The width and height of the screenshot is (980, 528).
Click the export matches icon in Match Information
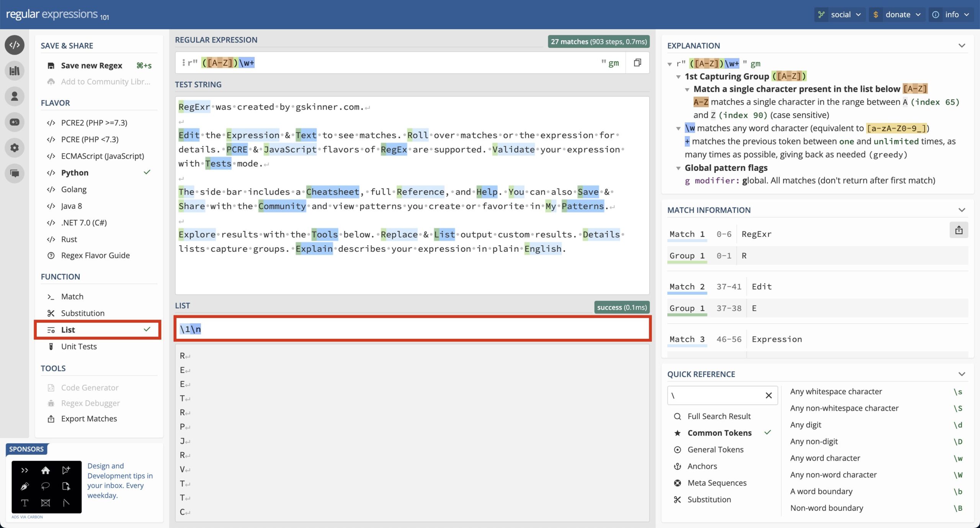pyautogui.click(x=959, y=230)
